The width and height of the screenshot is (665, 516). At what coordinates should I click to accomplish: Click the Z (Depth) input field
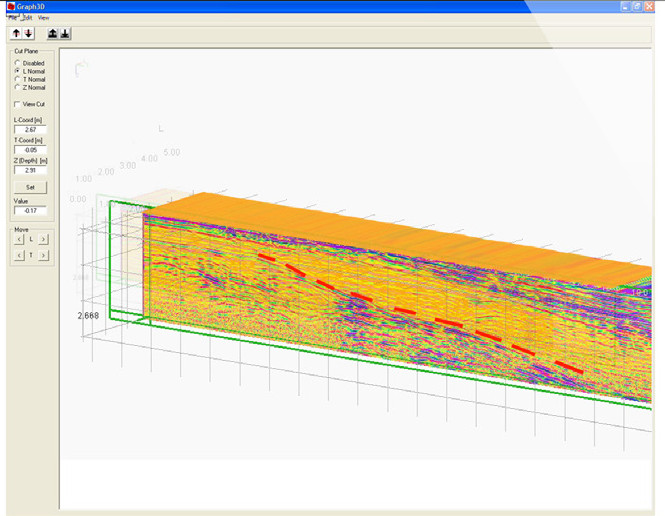pos(31,170)
